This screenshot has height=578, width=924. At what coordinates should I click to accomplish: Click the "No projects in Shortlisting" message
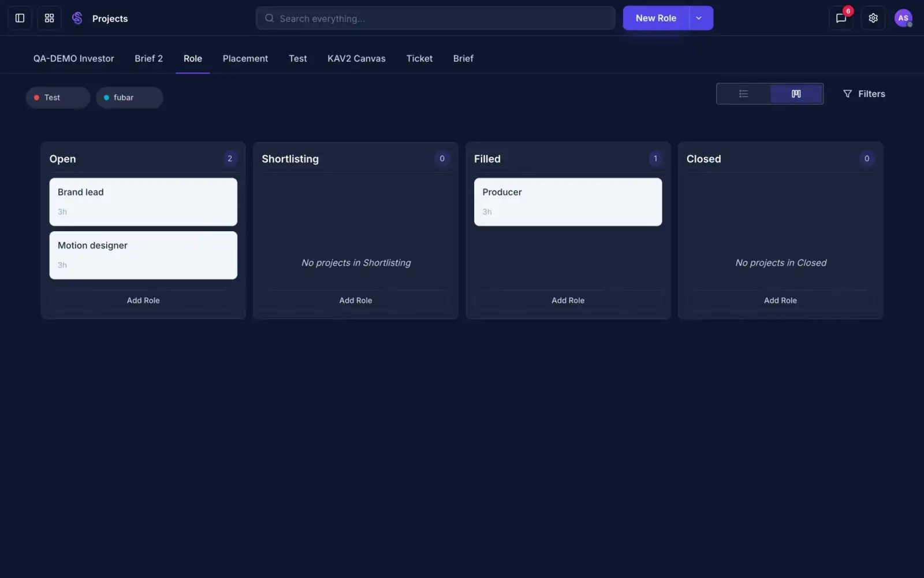pyautogui.click(x=356, y=263)
